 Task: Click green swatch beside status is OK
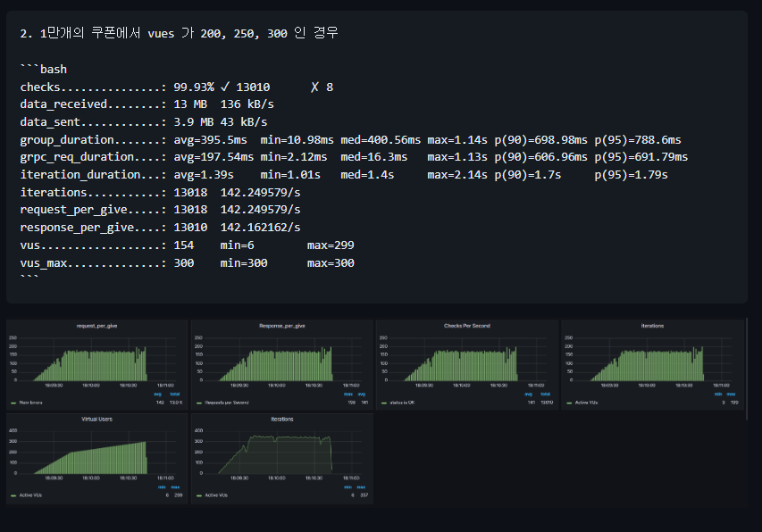tap(384, 403)
